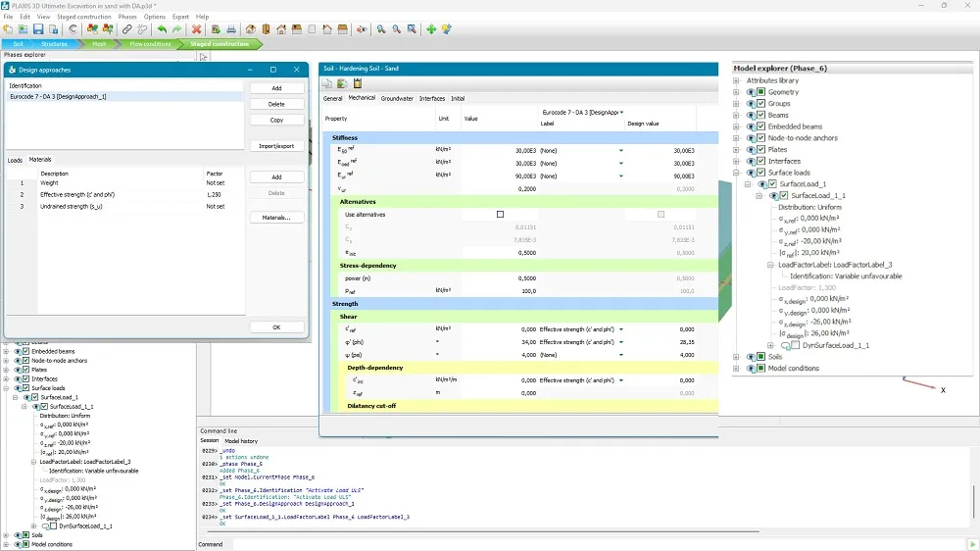The image size is (980, 551).
Task: Open the label dropdown for φ' (phi)
Action: tap(620, 342)
